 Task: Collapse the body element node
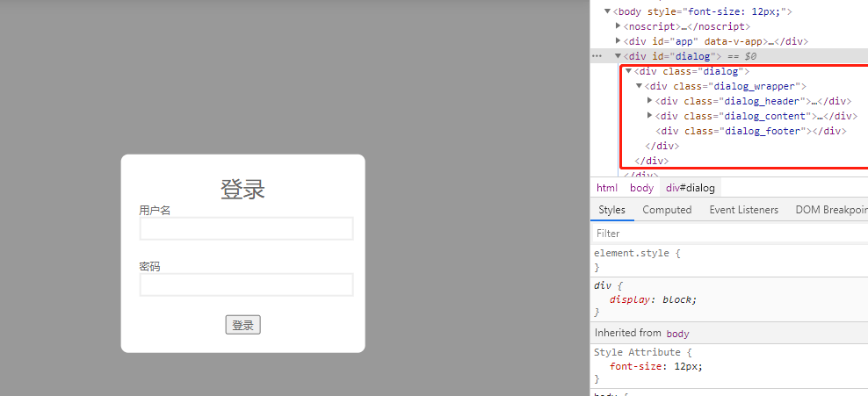(x=608, y=11)
